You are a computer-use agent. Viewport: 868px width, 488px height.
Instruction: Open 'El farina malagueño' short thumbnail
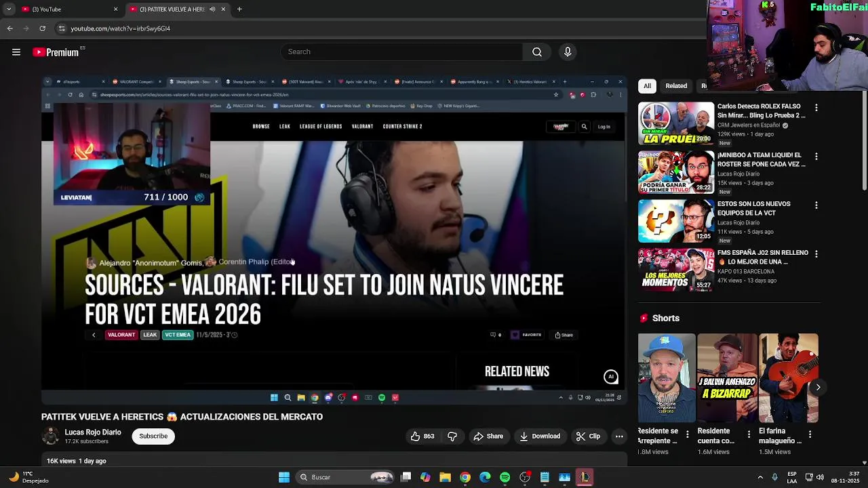click(x=789, y=378)
